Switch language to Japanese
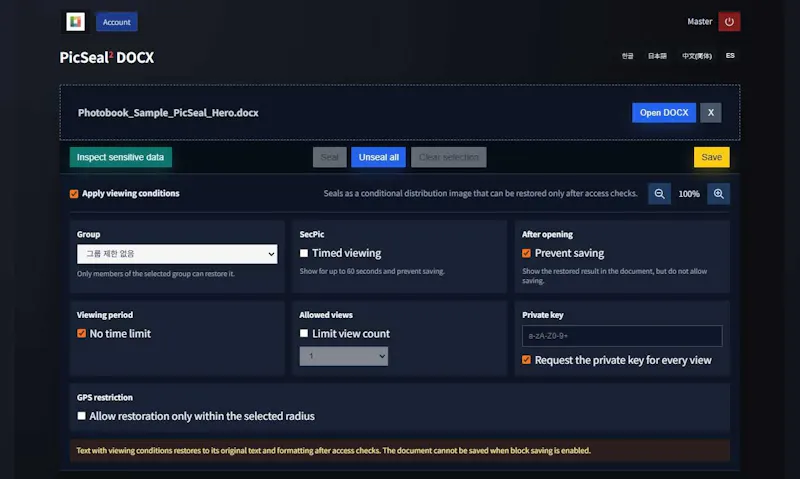The image size is (800, 479). [x=657, y=56]
